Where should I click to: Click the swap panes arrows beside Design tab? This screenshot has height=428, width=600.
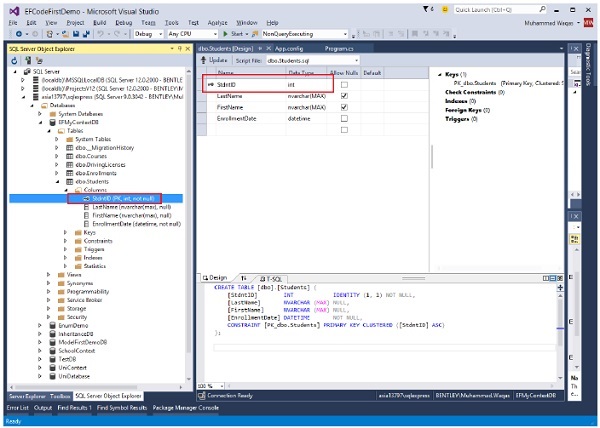[x=243, y=278]
